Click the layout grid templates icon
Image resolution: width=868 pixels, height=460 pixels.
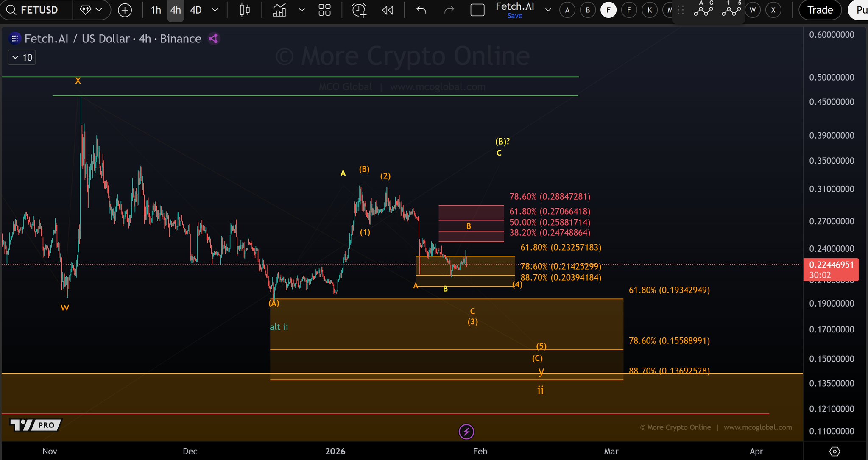(x=324, y=10)
